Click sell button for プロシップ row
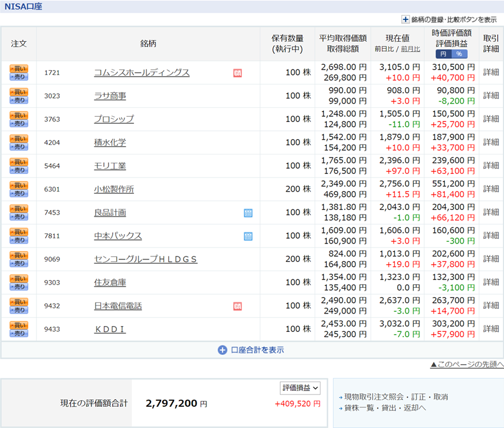 pos(19,124)
